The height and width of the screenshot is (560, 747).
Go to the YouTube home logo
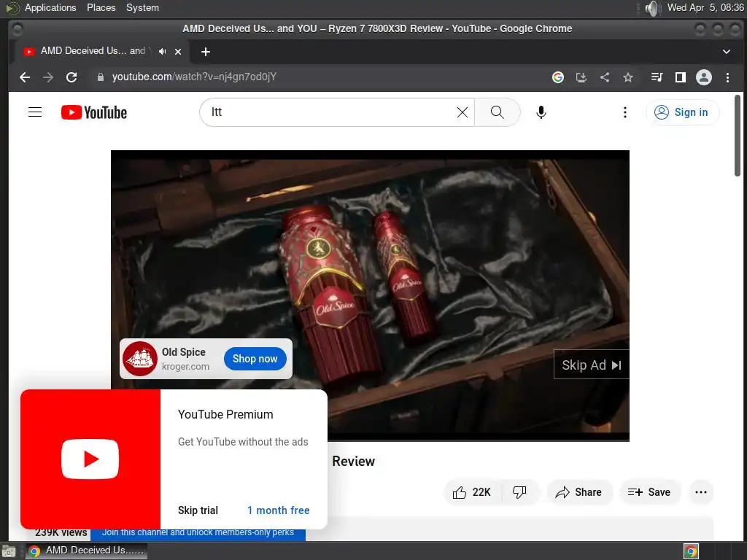click(x=94, y=112)
